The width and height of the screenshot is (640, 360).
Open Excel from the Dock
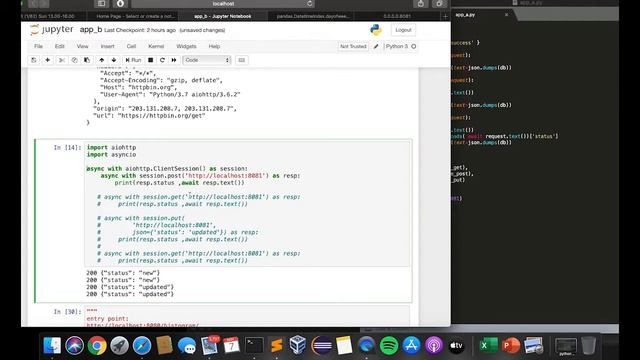coord(488,346)
